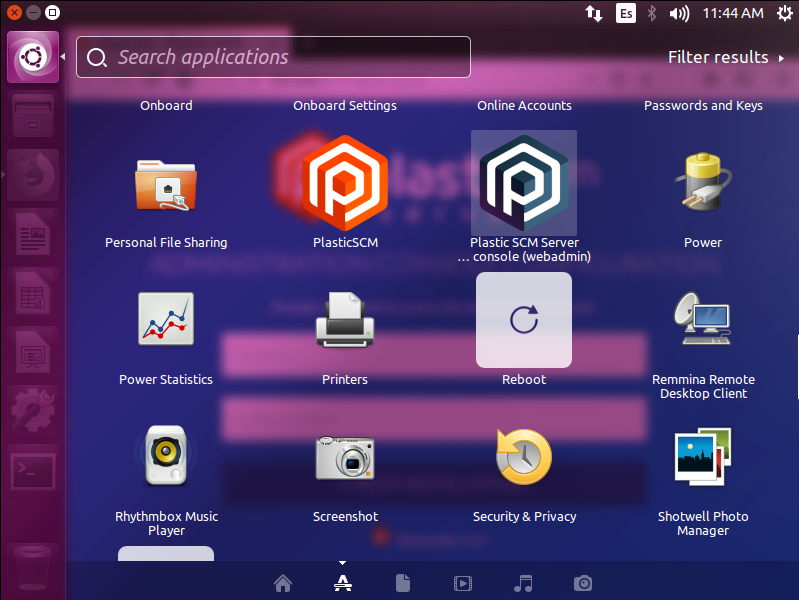Open the sound volume indicator

click(679, 13)
